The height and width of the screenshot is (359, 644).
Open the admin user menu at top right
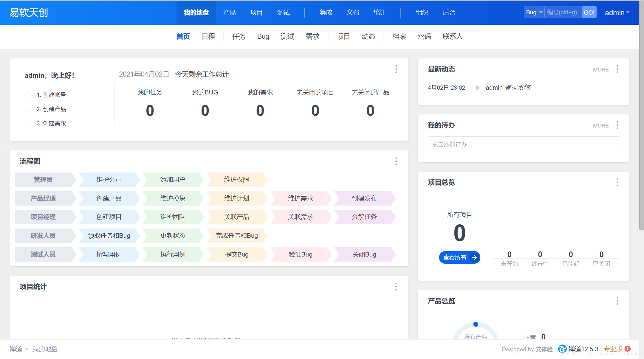(x=617, y=12)
